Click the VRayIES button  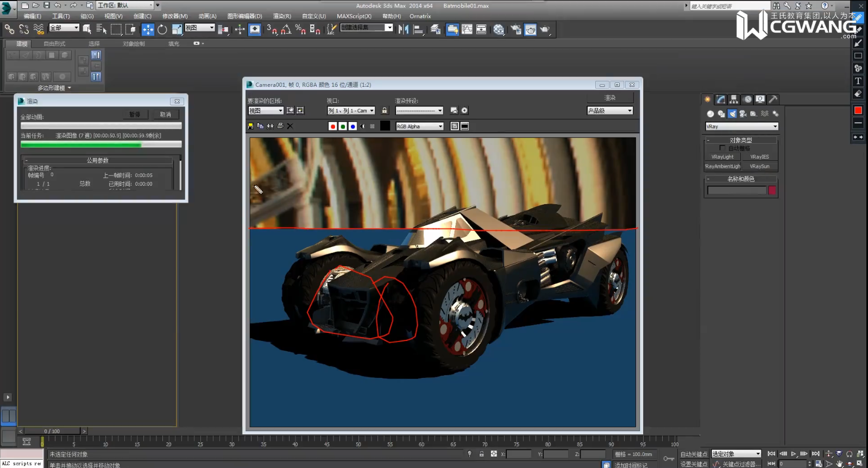tap(759, 157)
